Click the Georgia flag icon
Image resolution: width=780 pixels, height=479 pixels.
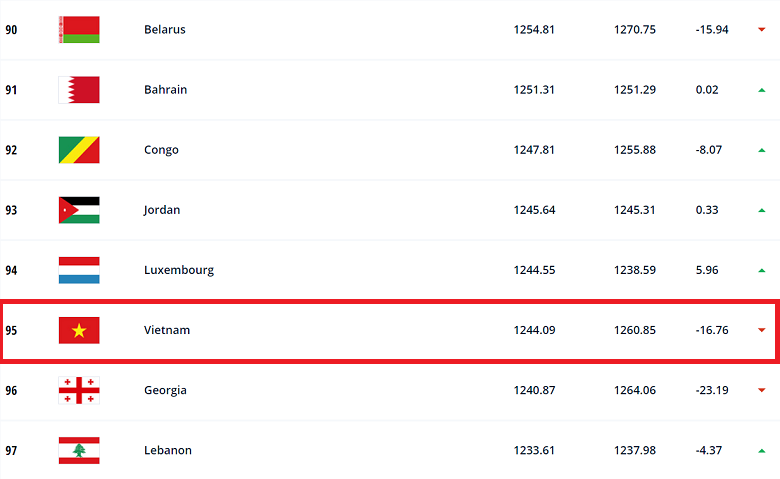point(79,390)
